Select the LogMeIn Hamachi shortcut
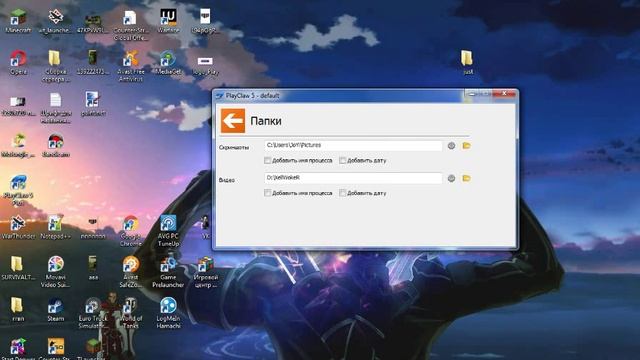Screen dimensions: 640x360 (x=168, y=313)
